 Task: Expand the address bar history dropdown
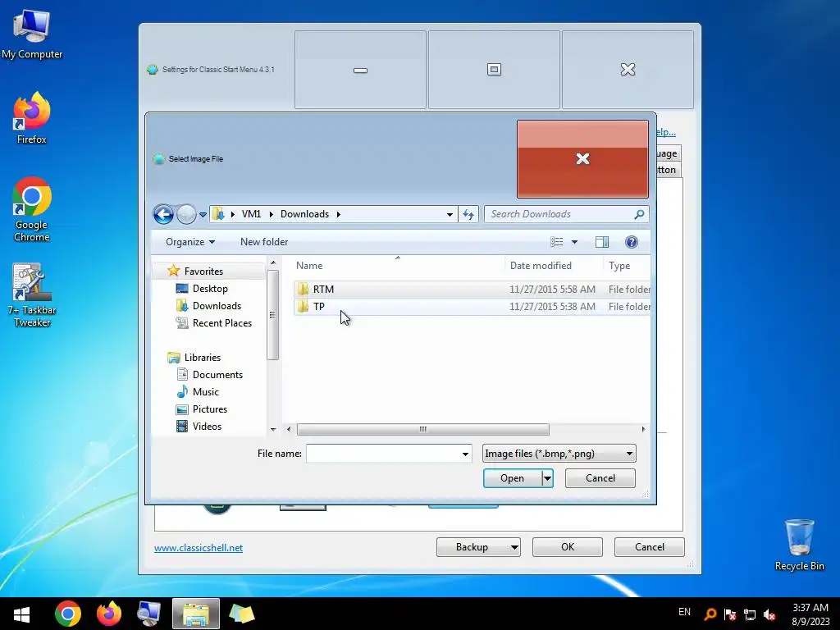(x=450, y=214)
